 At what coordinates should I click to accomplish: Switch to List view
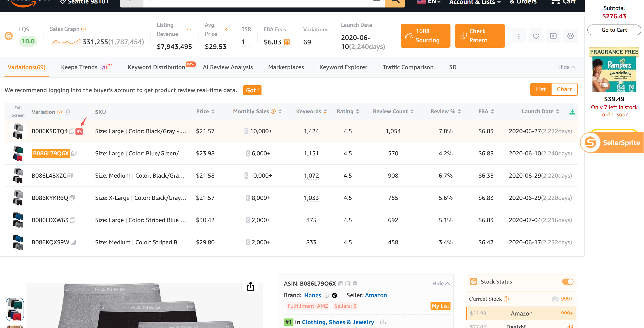[x=540, y=89]
